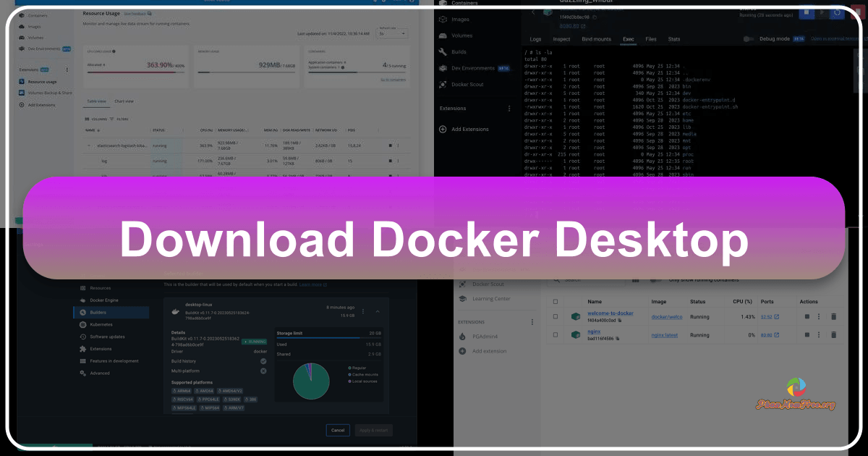This screenshot has width=868, height=456.
Task: Switch to the Stats tab
Action: [673, 39]
